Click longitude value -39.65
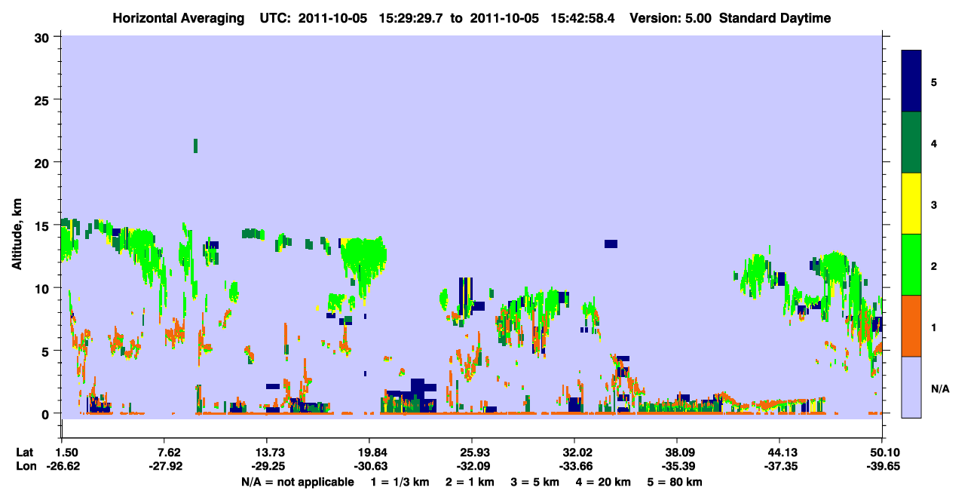Screen dimensions: 980x503 tap(882, 466)
